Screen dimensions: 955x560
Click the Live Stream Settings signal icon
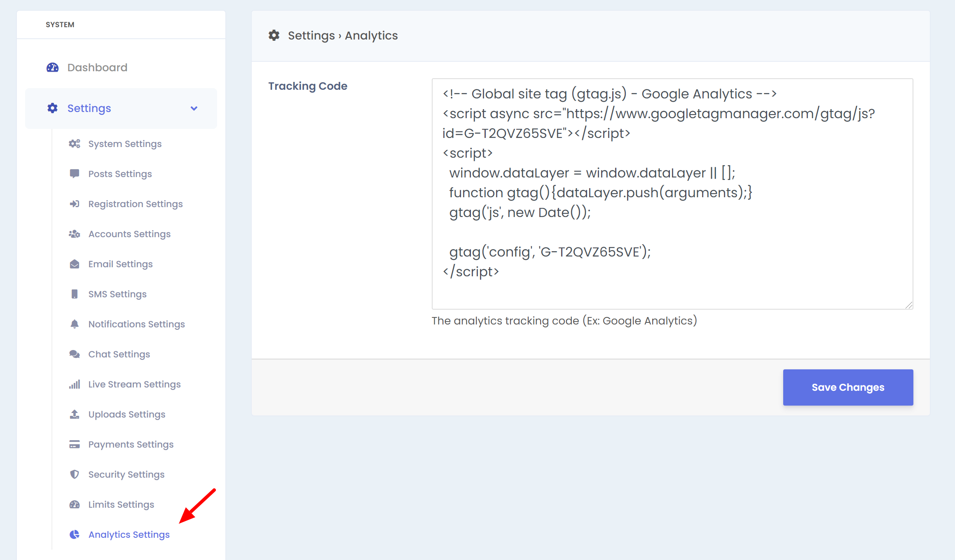(75, 384)
